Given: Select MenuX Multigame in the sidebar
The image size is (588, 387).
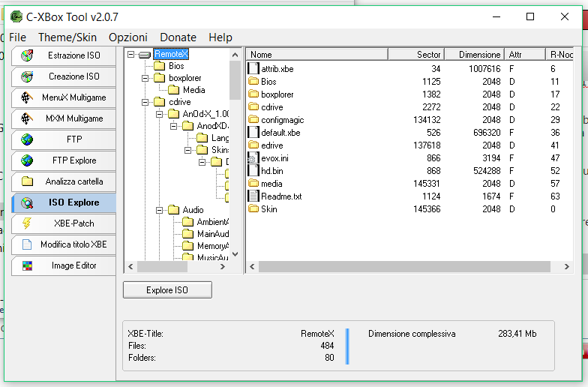Looking at the screenshot, I should (x=63, y=97).
